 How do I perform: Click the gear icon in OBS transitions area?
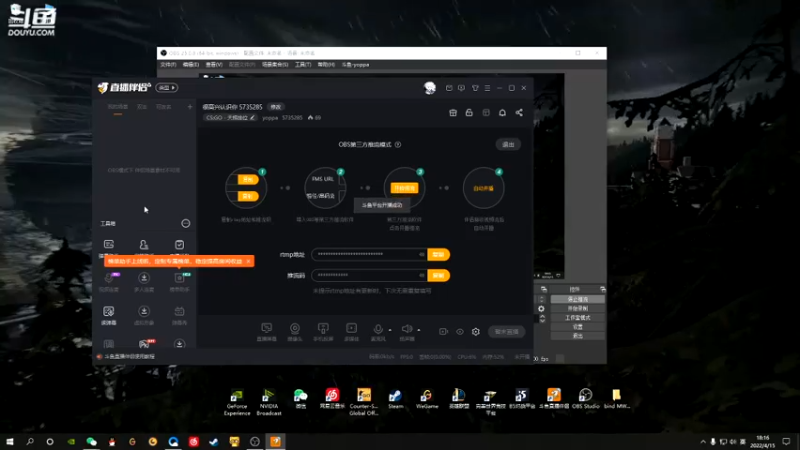point(541,309)
